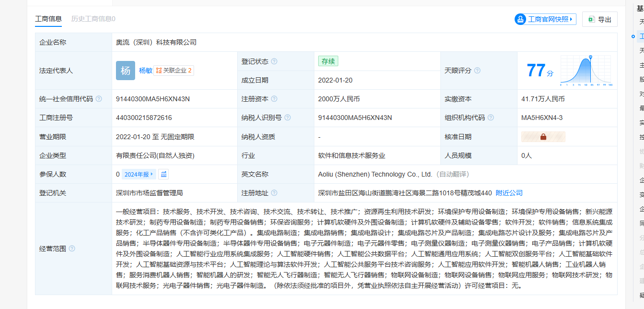Screen dimensions: 644x309
Task: Open the 杨敏 legal representative link
Action: (x=145, y=71)
